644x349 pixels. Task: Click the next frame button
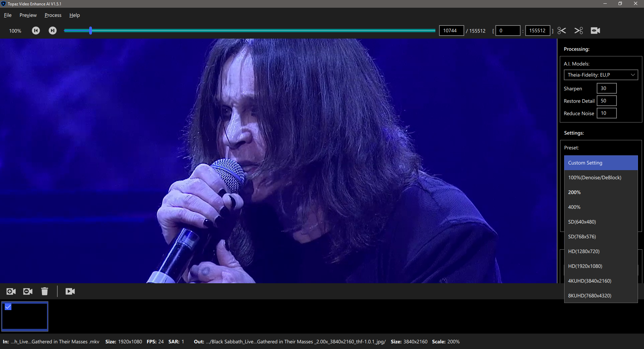[53, 31]
